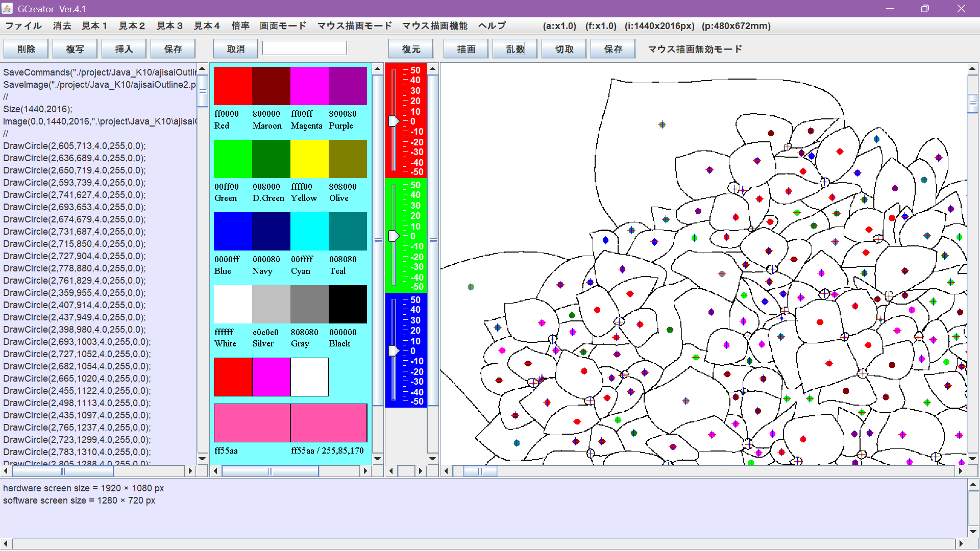The image size is (980, 551).
Task: Click slider panel scroll-down arrow
Action: (x=433, y=458)
